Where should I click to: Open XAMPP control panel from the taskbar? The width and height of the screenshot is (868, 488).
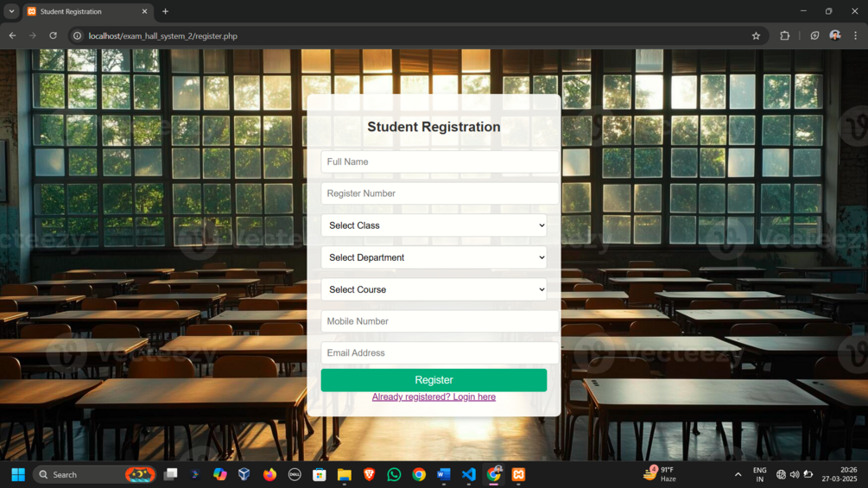click(x=519, y=475)
